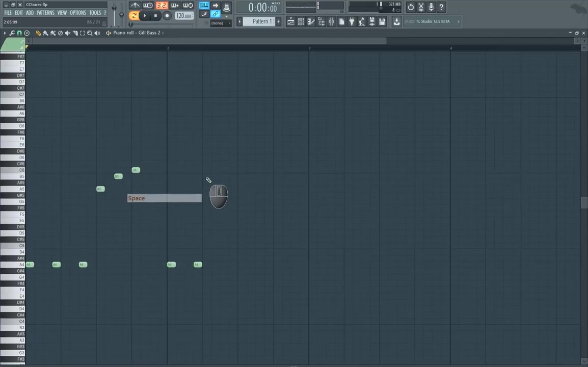Screen dimensions: 588x367
Task: Toggle the Metronome
Action: point(135,6)
